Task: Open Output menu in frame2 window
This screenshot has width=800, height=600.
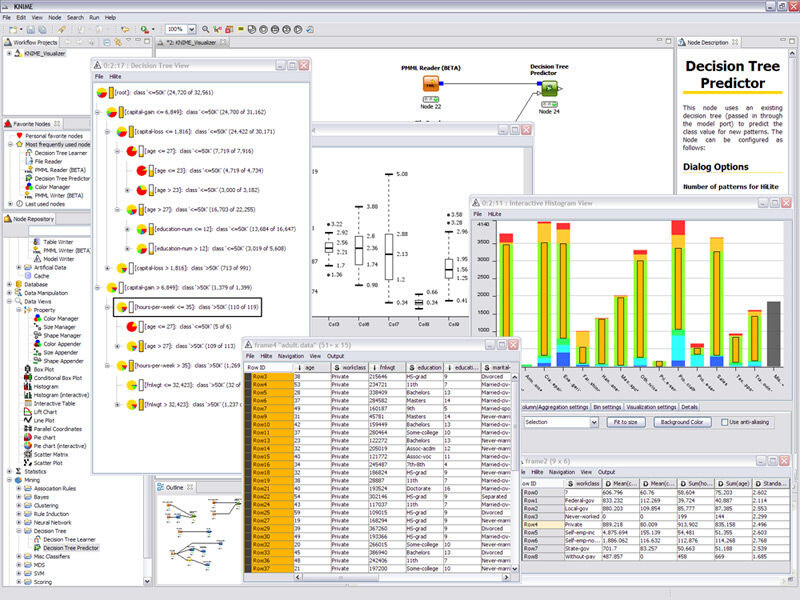Action: (606, 472)
